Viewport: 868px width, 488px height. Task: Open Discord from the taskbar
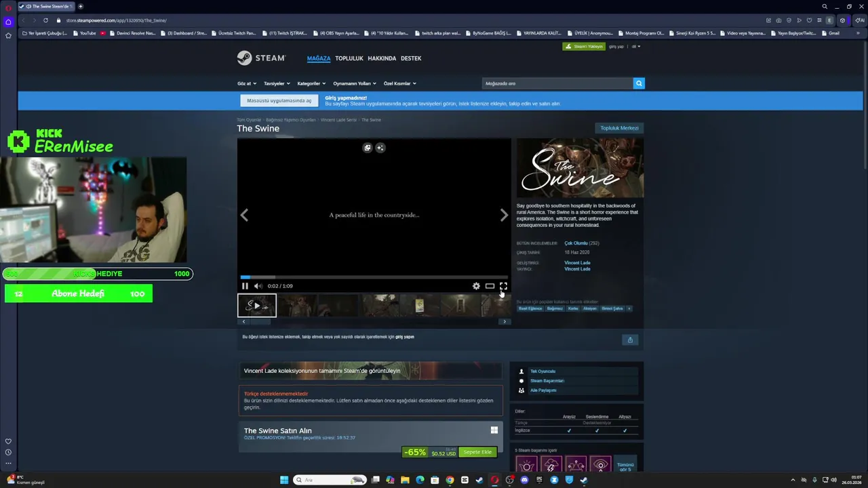[524, 480]
